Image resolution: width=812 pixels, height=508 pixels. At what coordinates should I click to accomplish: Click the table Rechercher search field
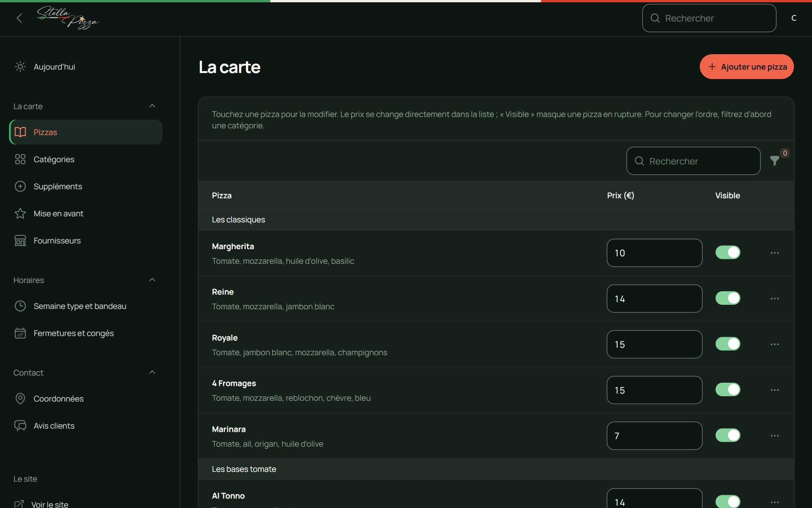pos(693,161)
